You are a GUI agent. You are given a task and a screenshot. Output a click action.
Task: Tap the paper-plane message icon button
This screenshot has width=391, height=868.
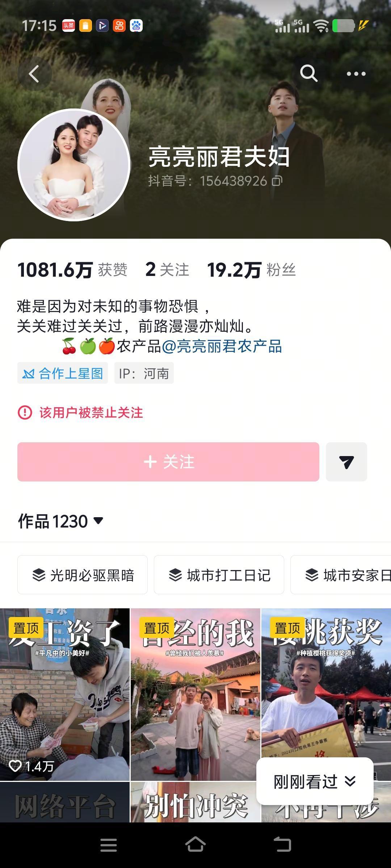(x=346, y=462)
